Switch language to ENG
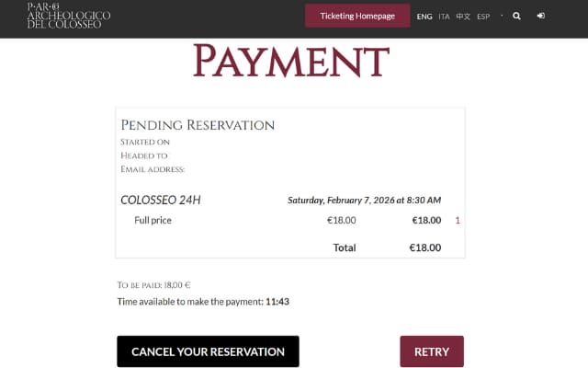Screen dimensions: 588x368 tap(424, 17)
